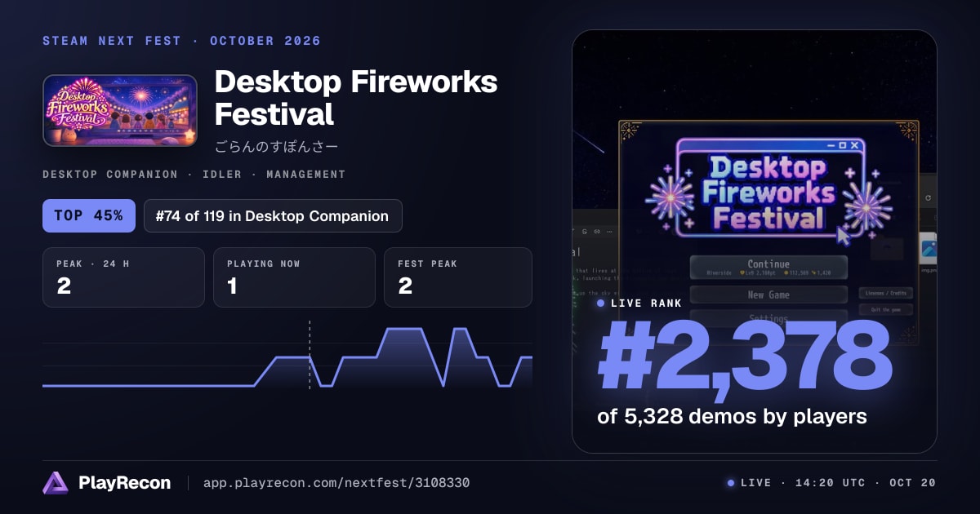Click the highest plateau on the player chart

(x=404, y=329)
